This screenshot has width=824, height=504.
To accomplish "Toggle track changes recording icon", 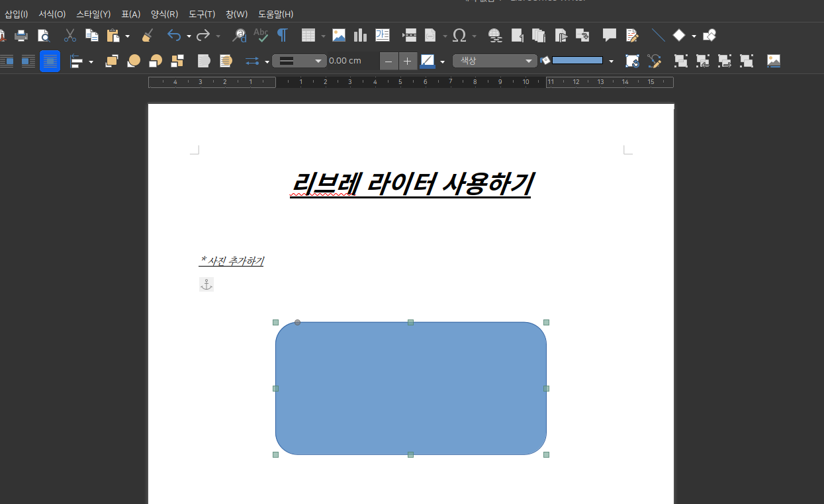I will click(632, 36).
